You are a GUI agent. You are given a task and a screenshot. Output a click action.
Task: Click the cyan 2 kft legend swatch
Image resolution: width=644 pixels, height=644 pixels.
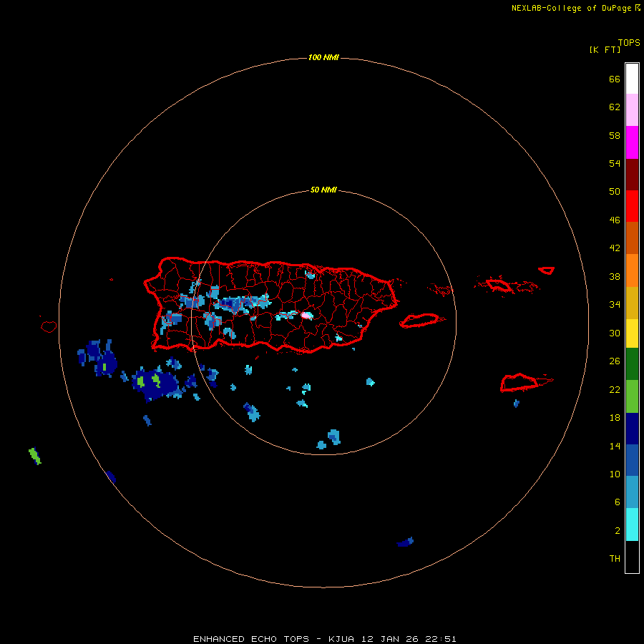click(x=632, y=525)
